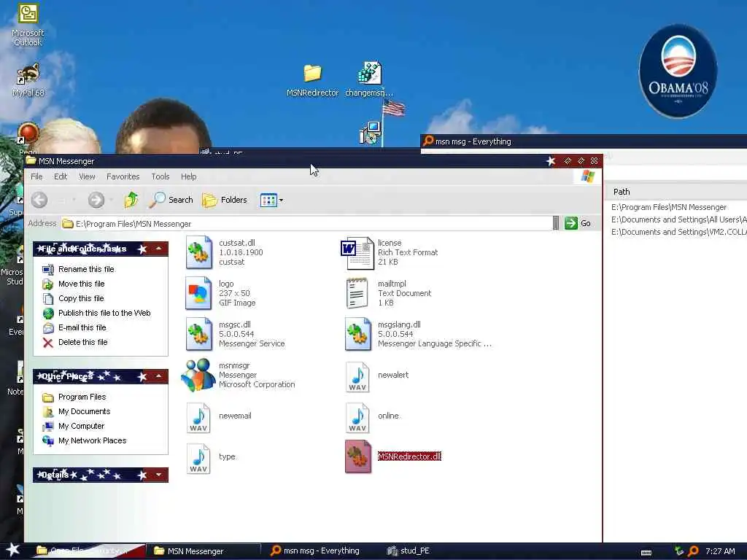Select the custsat.dll file icon
The width and height of the screenshot is (747, 560).
199,252
